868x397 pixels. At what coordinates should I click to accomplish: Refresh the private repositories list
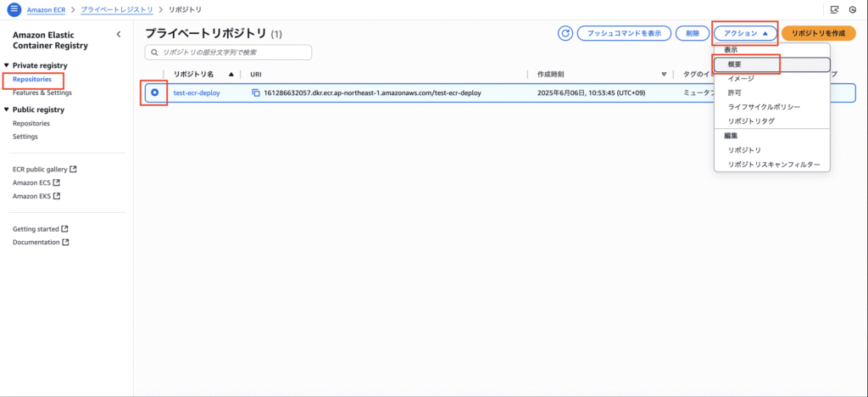coord(565,33)
